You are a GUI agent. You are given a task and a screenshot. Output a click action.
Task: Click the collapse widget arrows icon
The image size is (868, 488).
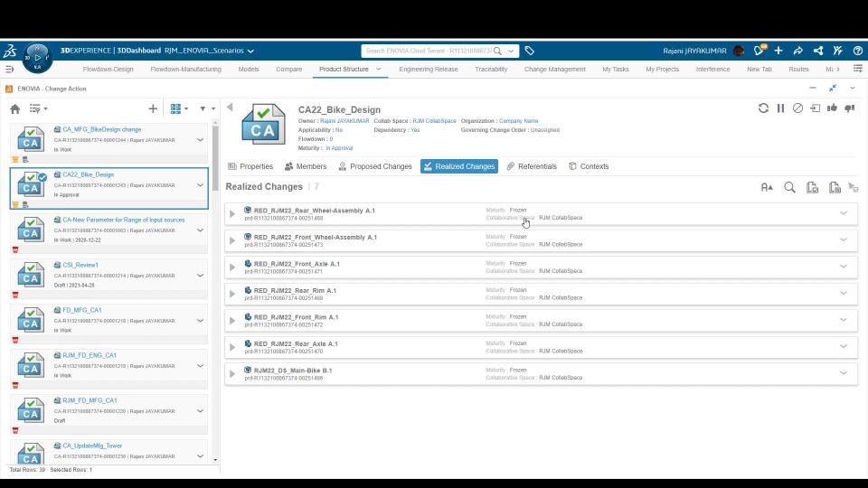pos(833,88)
